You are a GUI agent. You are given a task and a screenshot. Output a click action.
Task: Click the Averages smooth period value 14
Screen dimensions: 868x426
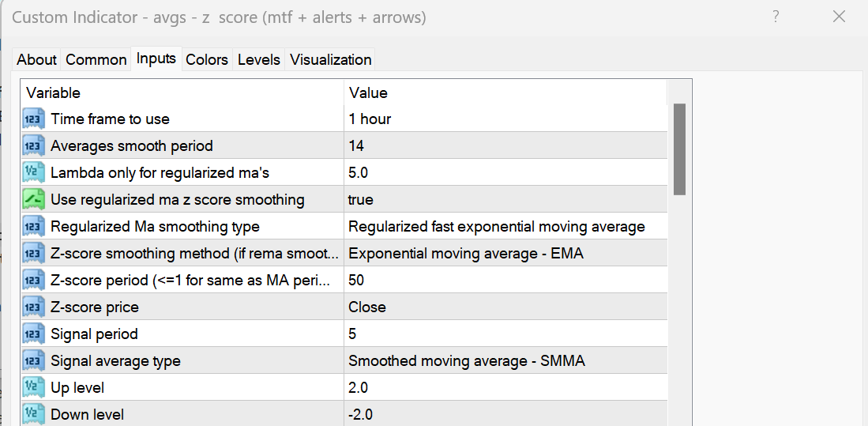pyautogui.click(x=356, y=146)
